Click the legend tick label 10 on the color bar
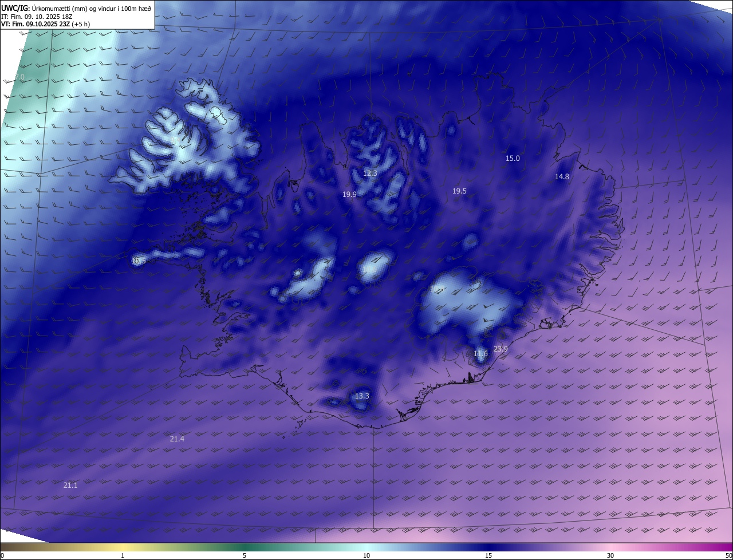The width and height of the screenshot is (733, 560). click(x=366, y=555)
